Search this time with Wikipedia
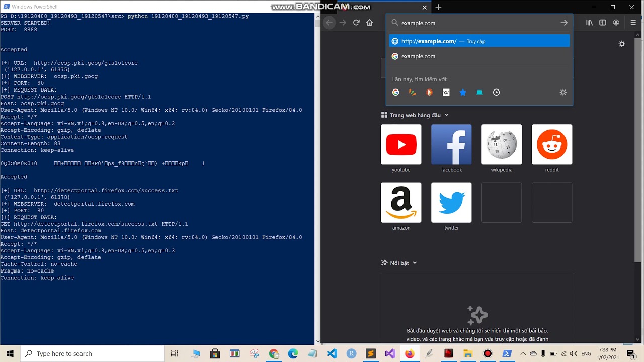Viewport: 644px width, 362px height. pos(446,92)
